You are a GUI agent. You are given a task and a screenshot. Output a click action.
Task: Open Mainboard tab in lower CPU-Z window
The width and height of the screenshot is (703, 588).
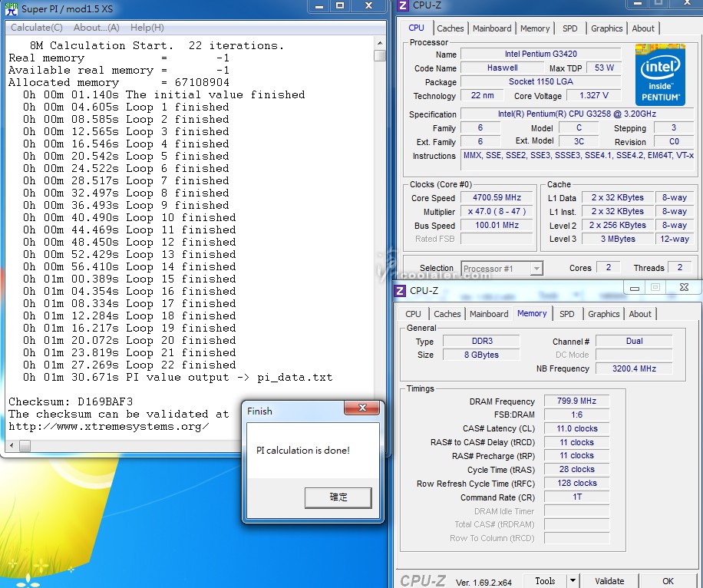coord(489,314)
